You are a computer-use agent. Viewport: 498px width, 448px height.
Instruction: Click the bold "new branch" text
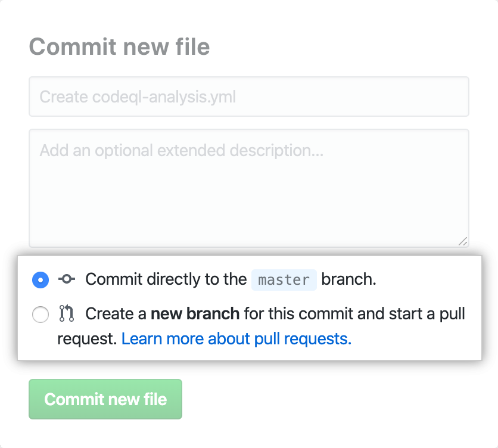pos(195,314)
